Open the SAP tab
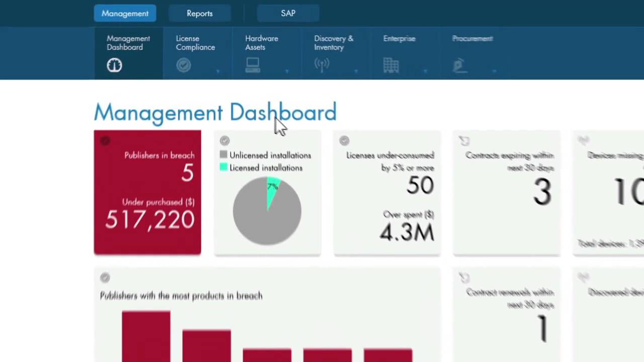The image size is (644, 362). click(x=288, y=14)
